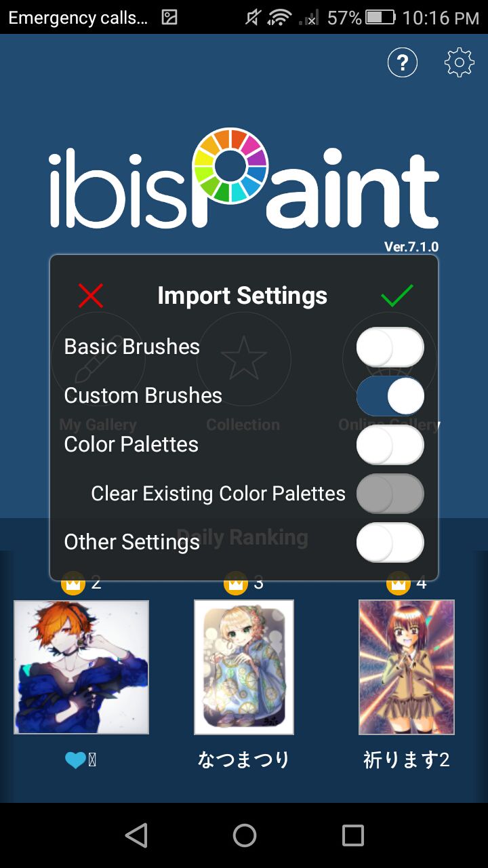The width and height of the screenshot is (488, 868).
Task: Enable the Other Settings toggle
Action: 390,542
